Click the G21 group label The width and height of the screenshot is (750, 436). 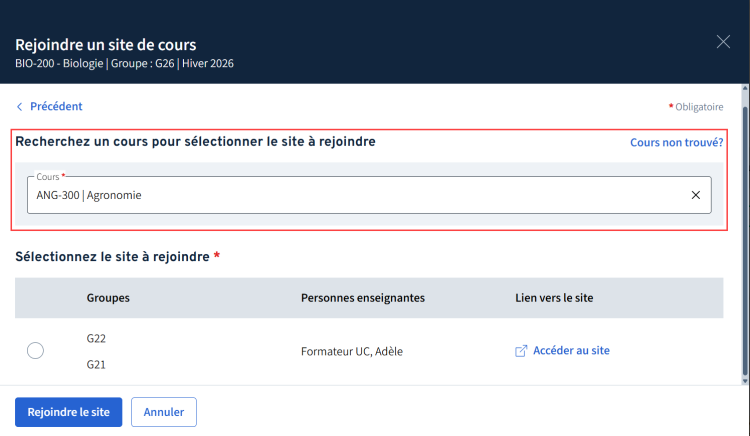point(96,365)
